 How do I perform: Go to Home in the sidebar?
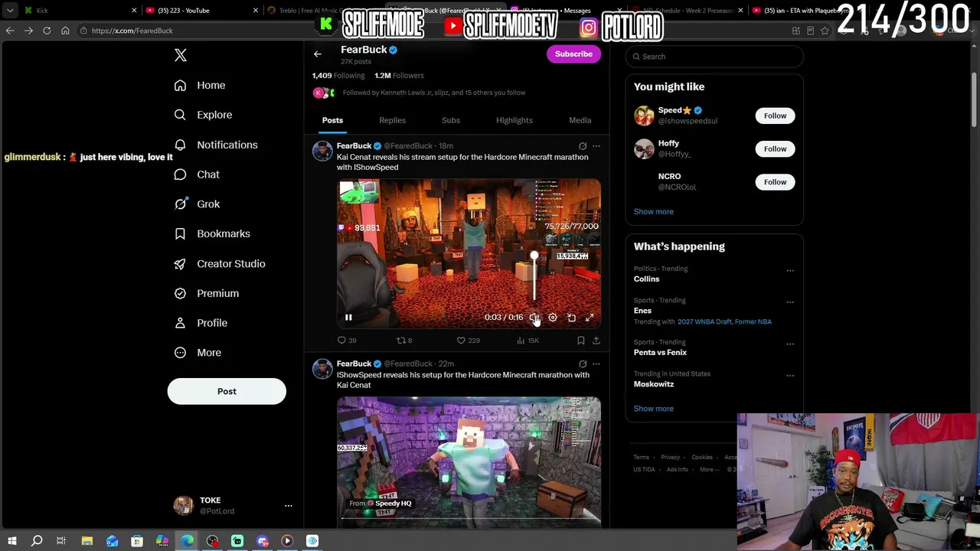pyautogui.click(x=200, y=85)
